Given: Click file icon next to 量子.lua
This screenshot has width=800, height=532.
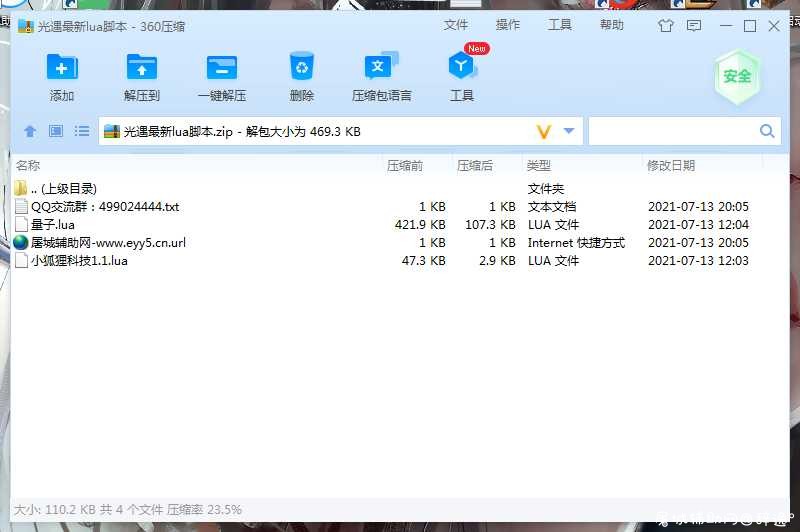Looking at the screenshot, I should (x=21, y=224).
